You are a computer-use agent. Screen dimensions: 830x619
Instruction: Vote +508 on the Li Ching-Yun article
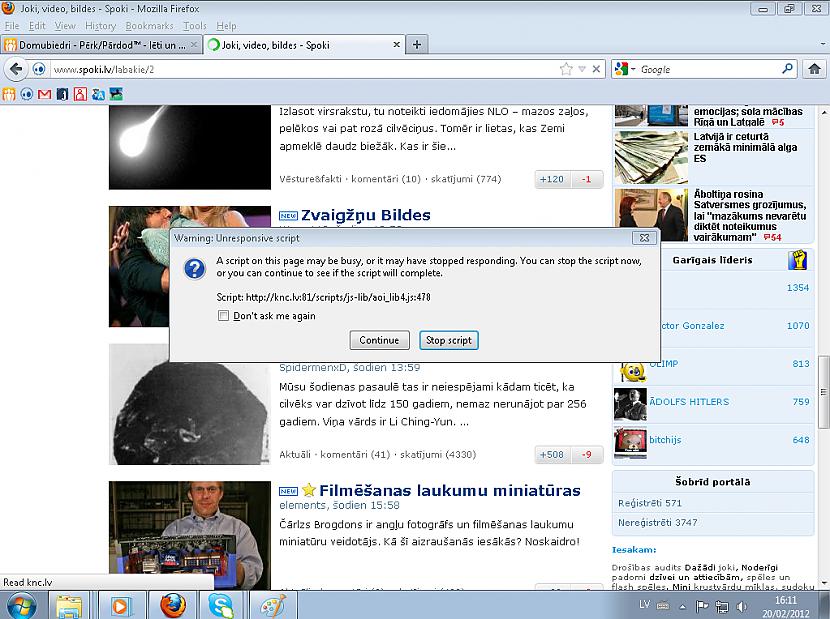552,454
